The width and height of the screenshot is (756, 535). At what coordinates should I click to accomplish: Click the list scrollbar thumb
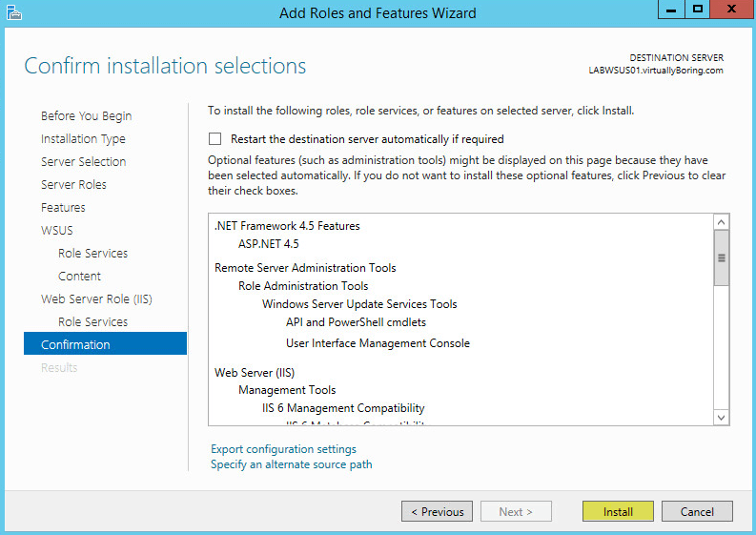tap(722, 257)
